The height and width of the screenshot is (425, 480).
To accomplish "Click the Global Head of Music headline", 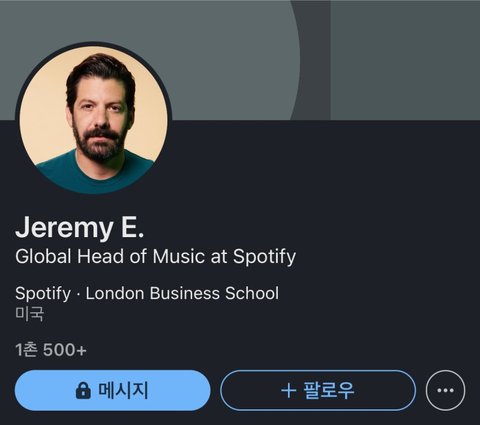I will (156, 257).
